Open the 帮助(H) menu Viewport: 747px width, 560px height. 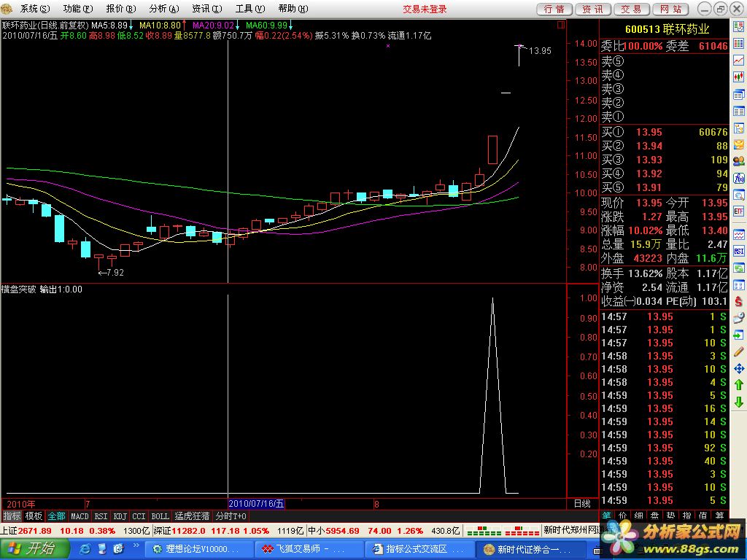[x=293, y=9]
